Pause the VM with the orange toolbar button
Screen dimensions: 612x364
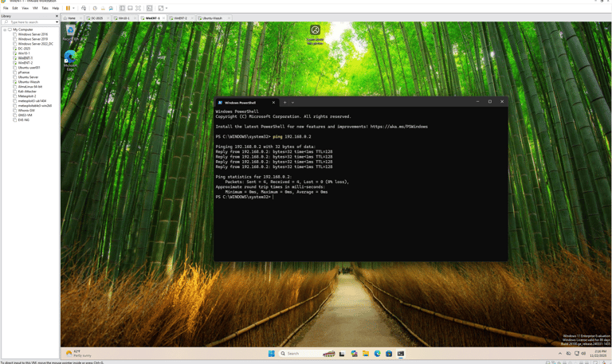tap(68, 8)
